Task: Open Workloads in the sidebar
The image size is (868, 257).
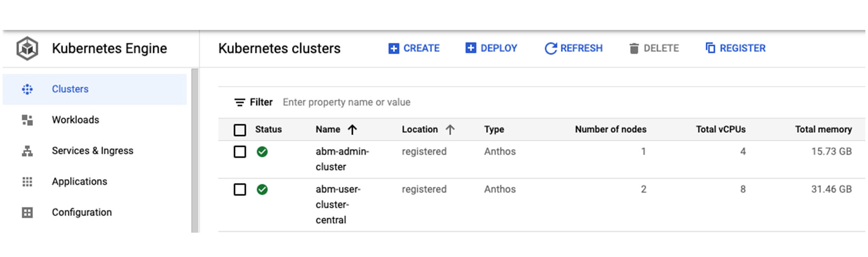Action: click(x=95, y=120)
